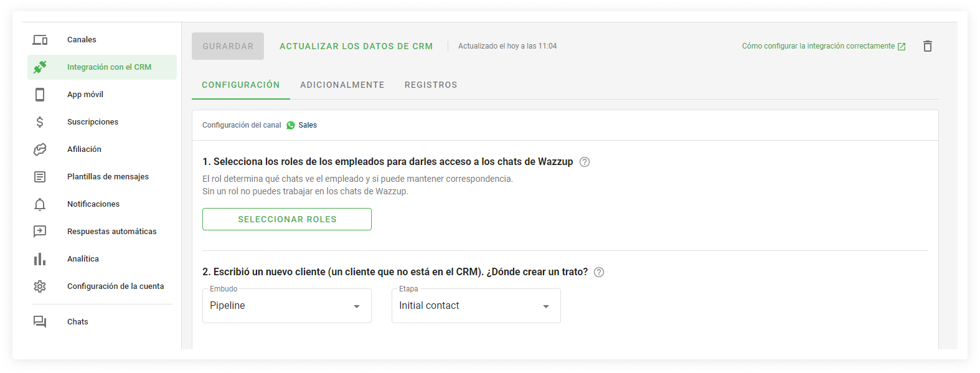Screen dimensions: 980x373
Task: Open the Etapa Initial contact dropdown
Action: [x=476, y=306]
